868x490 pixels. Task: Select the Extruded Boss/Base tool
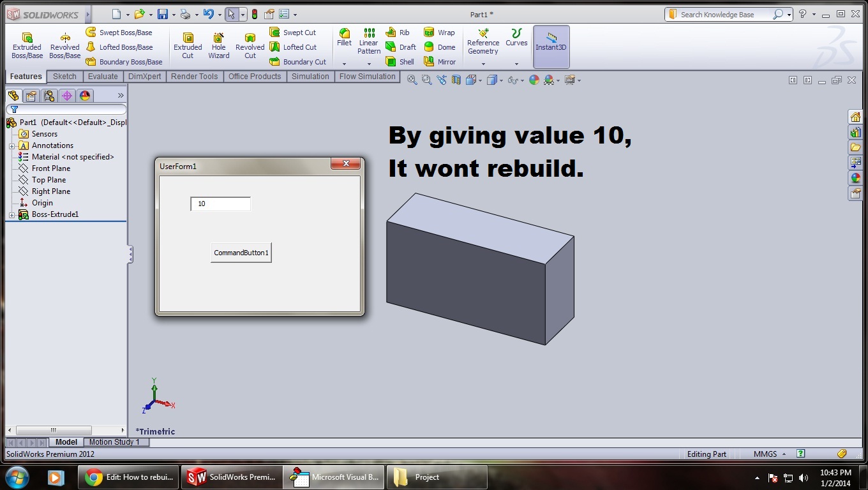[27, 46]
